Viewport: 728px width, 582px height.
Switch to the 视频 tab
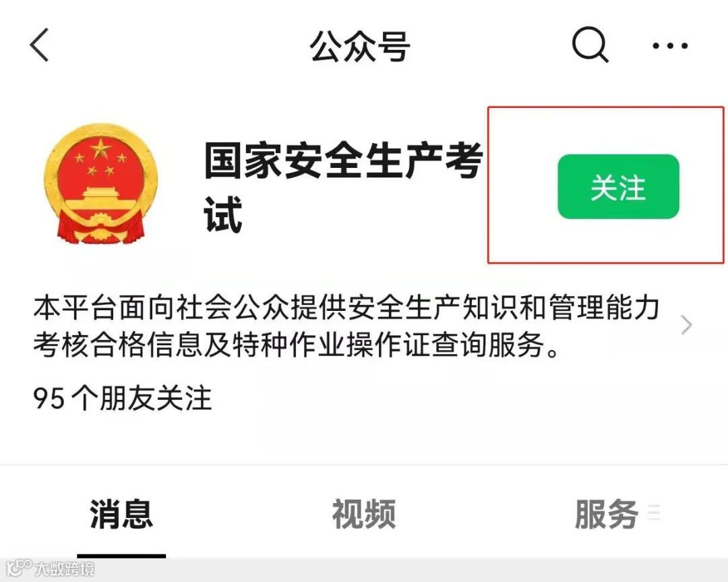click(363, 514)
